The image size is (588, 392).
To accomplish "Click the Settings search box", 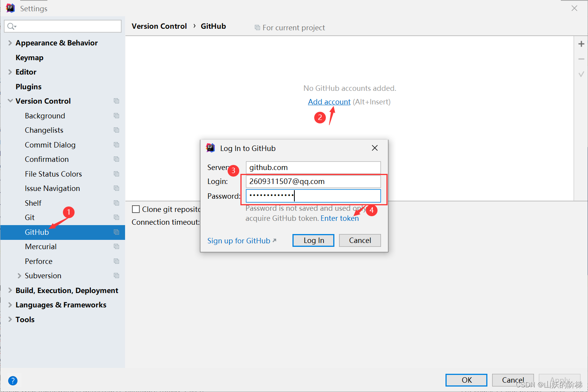I will coord(63,26).
